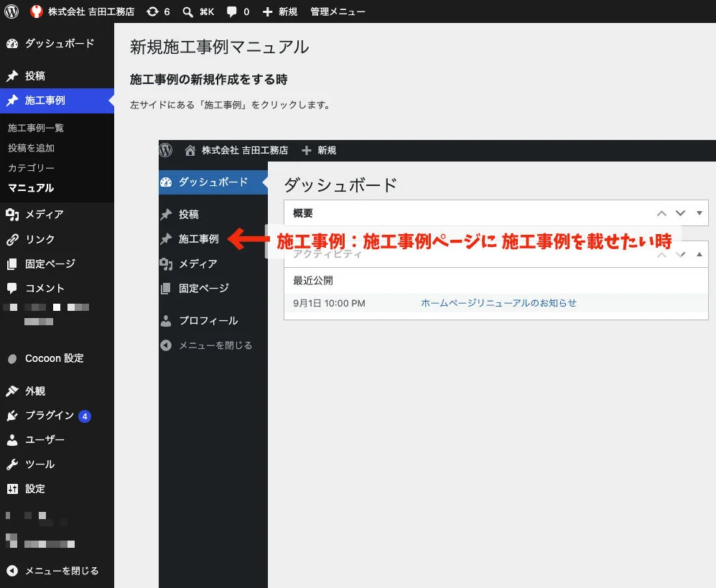Image resolution: width=716 pixels, height=588 pixels.
Task: Select 投稿を追加 submenu item
Action: (31, 148)
